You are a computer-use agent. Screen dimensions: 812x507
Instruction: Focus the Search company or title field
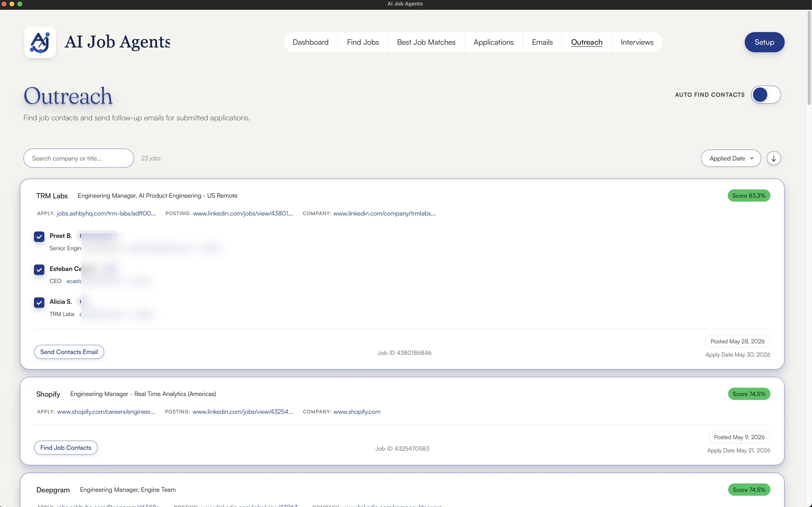point(79,158)
